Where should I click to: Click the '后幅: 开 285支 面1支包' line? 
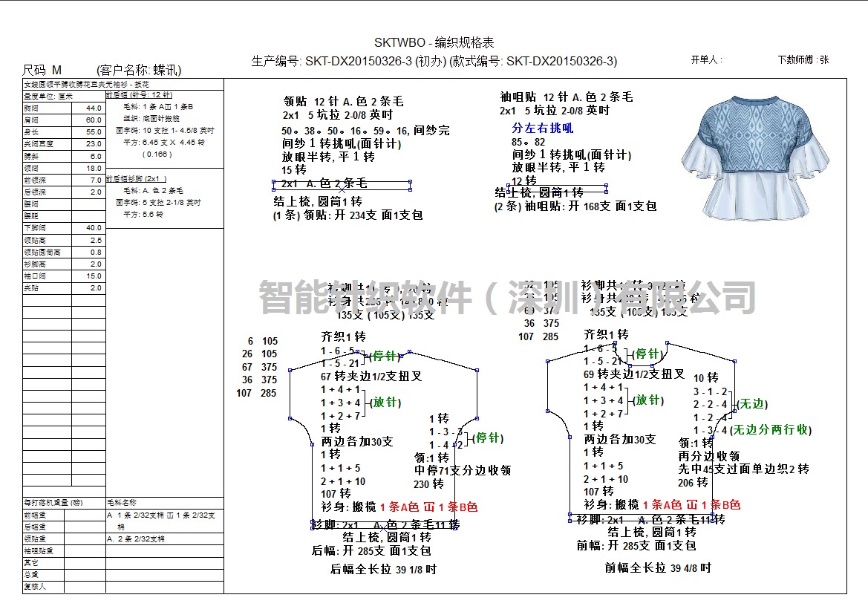point(371,551)
